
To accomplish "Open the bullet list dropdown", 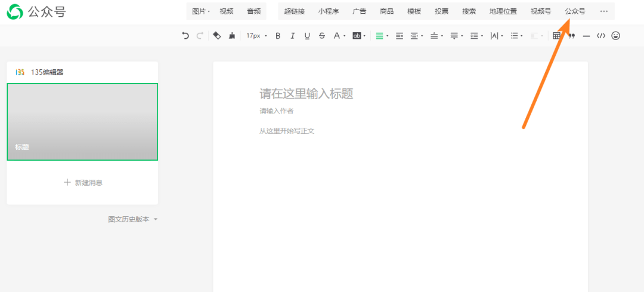I will [516, 36].
